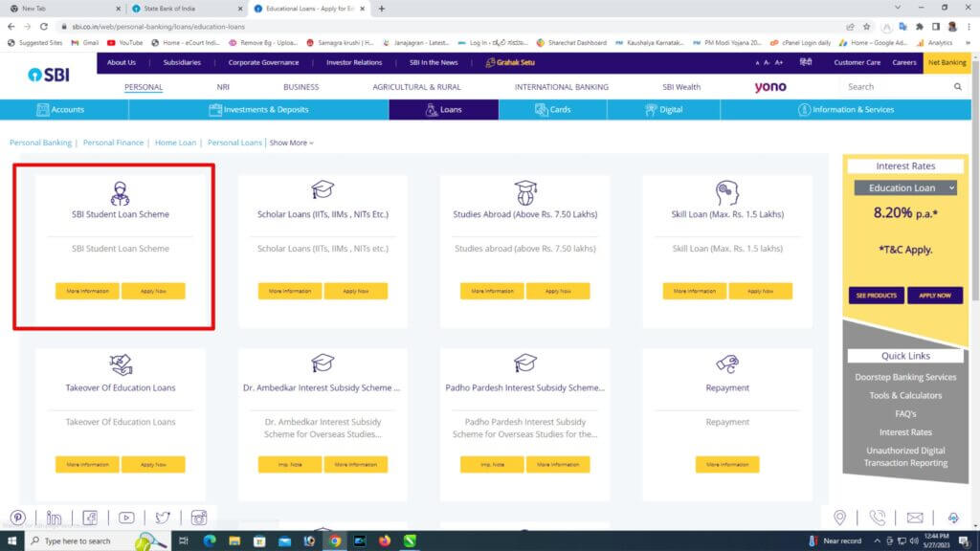Click the SBI Student Loan Scheme icon
This screenshot has height=551, width=980.
(120, 193)
